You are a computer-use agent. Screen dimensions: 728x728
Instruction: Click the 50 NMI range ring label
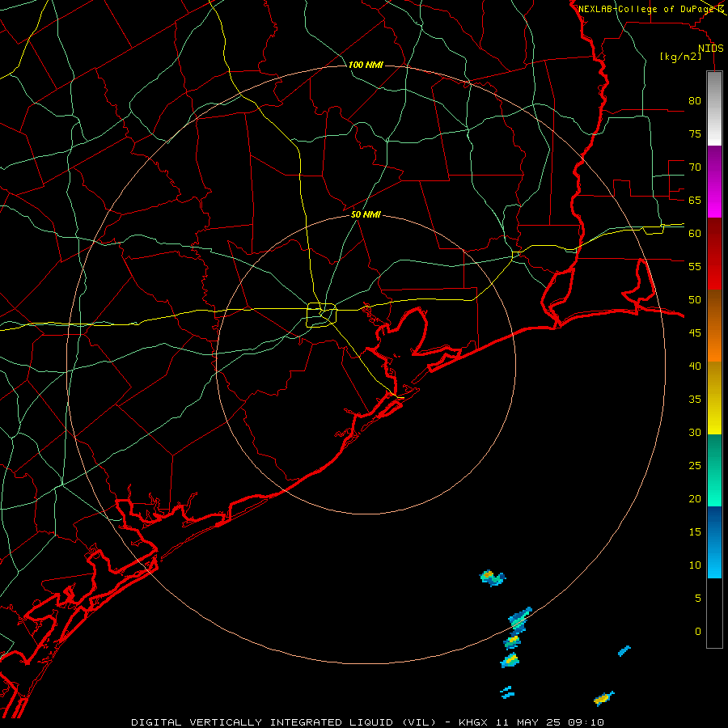click(366, 214)
